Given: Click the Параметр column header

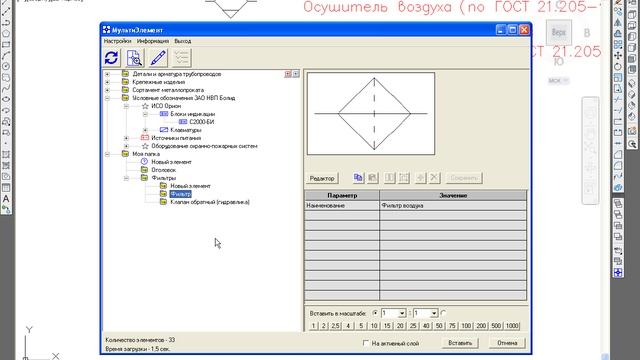Looking at the screenshot, I should 342,196.
